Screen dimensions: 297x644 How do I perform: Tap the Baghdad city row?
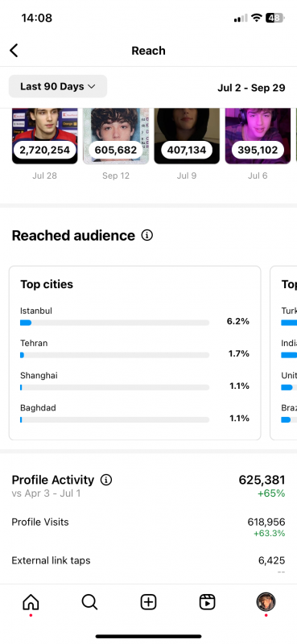[x=134, y=413]
